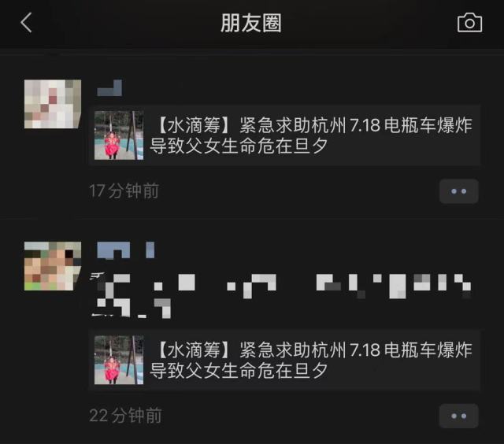Tap the 紧急求助杭州 headline in first card
Viewport: 504px width, 444px height.
293,125
